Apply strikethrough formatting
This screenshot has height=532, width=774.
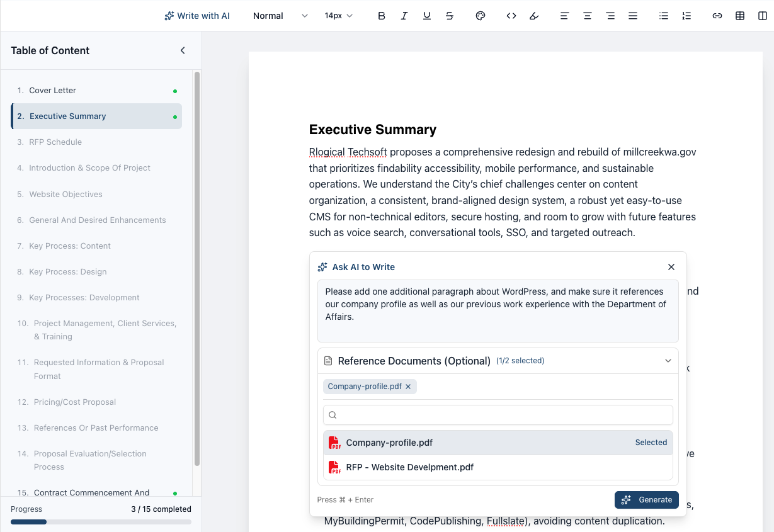pyautogui.click(x=449, y=16)
